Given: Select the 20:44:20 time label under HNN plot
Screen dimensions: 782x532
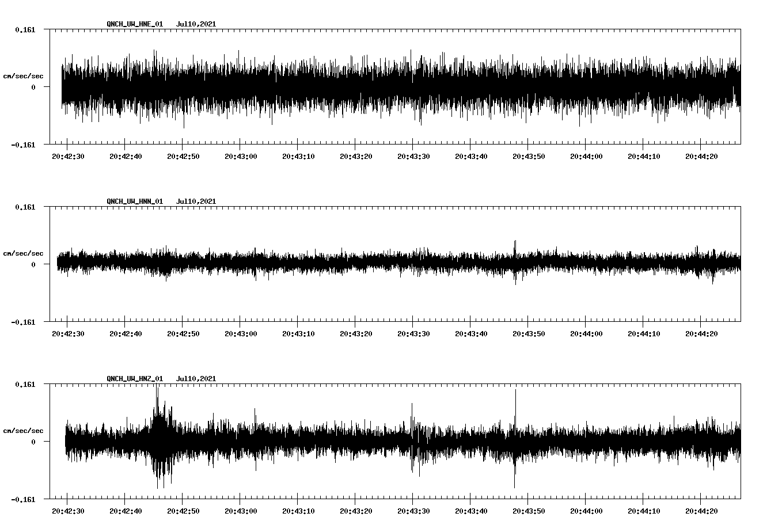Looking at the screenshot, I should pyautogui.click(x=701, y=333).
